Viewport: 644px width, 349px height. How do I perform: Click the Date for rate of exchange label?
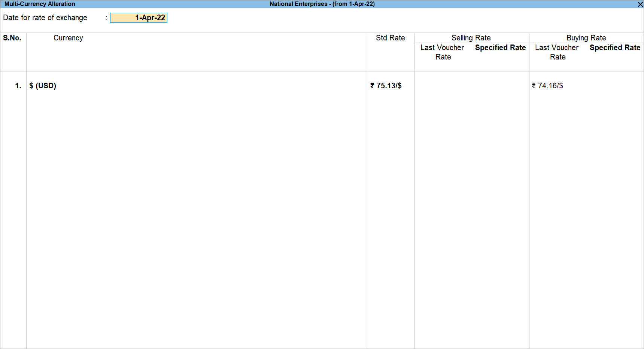click(x=45, y=18)
